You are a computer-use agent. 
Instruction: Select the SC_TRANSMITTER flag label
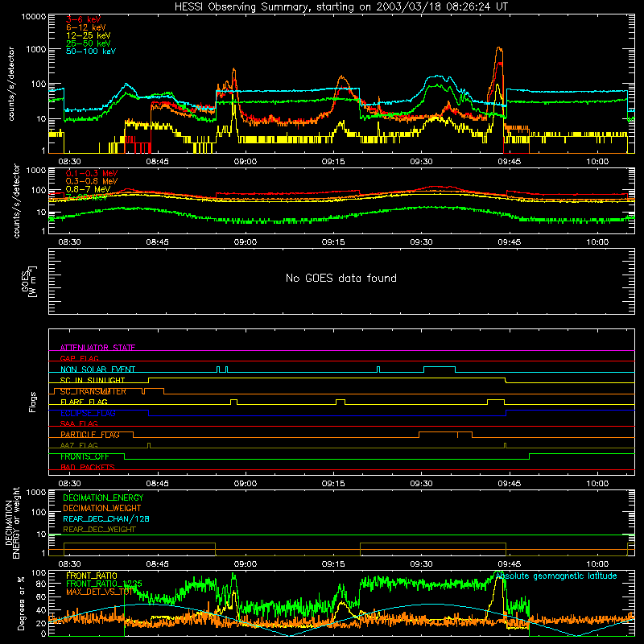point(93,391)
